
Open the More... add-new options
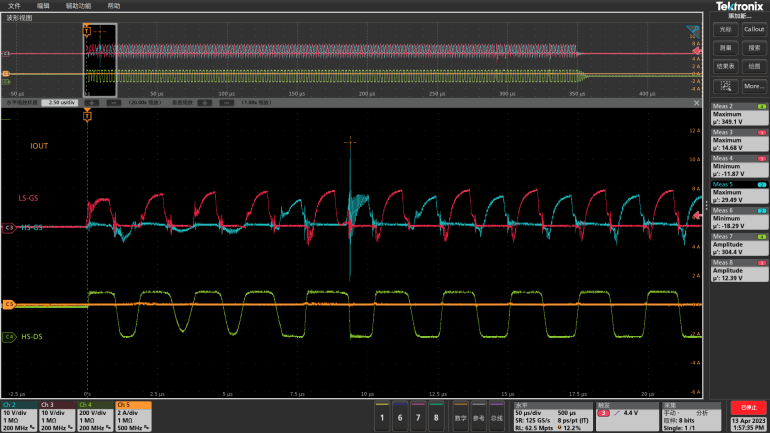point(754,85)
